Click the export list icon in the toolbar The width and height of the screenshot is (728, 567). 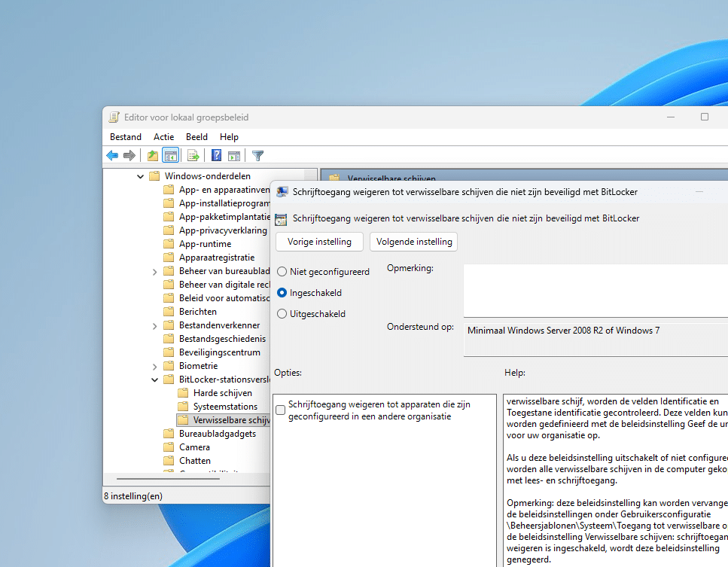[194, 155]
